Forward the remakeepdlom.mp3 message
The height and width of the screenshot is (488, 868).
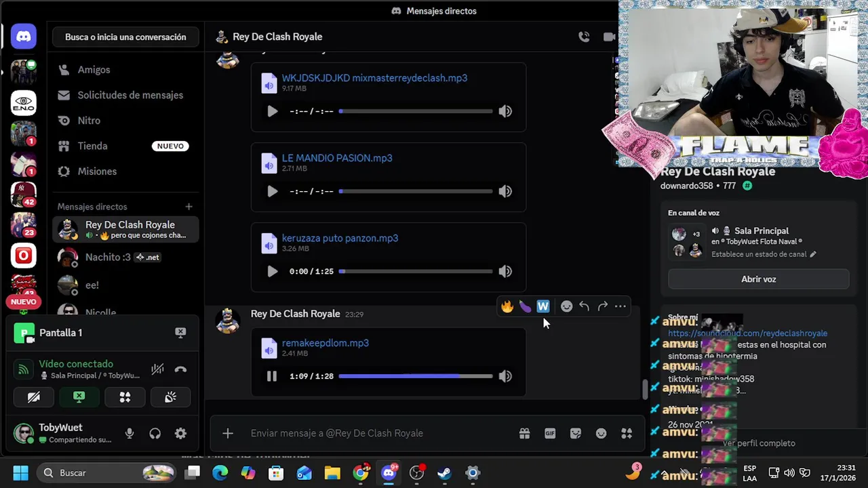pos(602,306)
